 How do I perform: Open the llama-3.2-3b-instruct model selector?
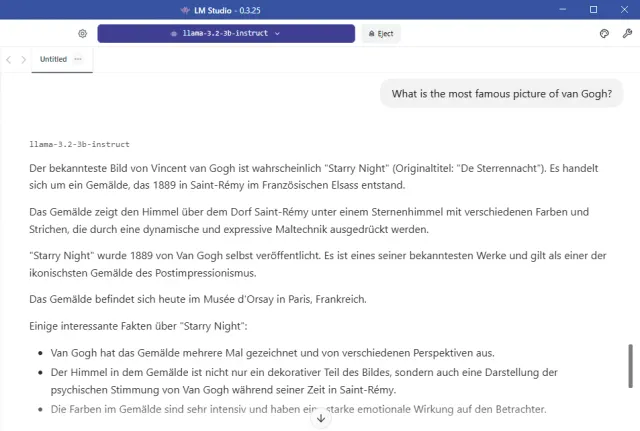click(x=226, y=33)
